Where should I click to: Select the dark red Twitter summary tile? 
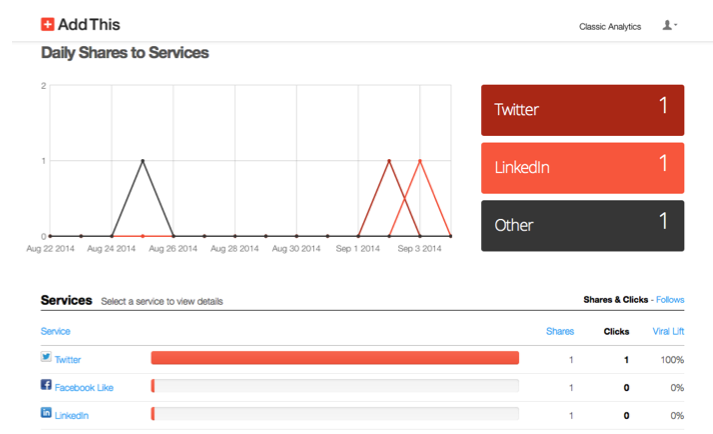point(582,110)
